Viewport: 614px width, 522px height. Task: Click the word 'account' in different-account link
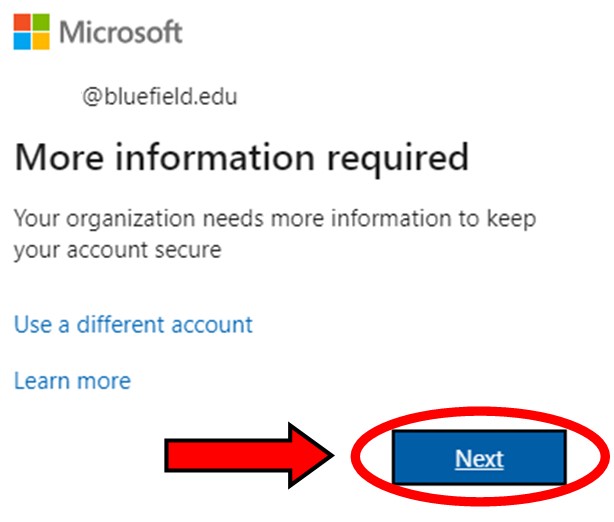click(x=212, y=325)
